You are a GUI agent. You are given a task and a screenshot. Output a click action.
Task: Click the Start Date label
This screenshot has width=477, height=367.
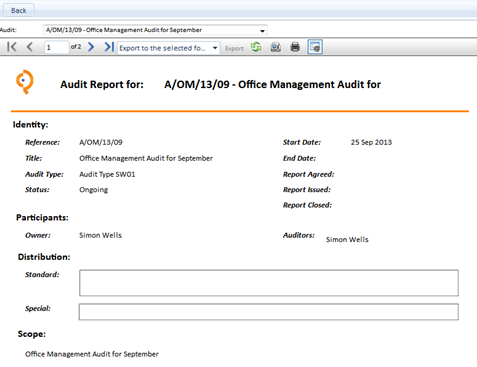click(x=302, y=142)
